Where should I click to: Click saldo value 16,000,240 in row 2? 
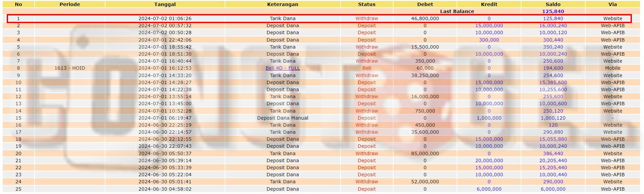pyautogui.click(x=553, y=25)
